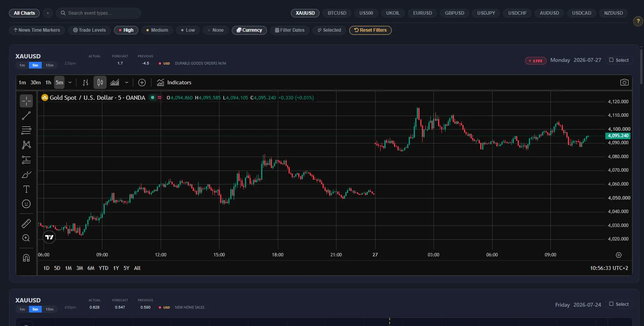Expand the News Time Markers option
The image size is (644, 326).
pyautogui.click(x=37, y=30)
